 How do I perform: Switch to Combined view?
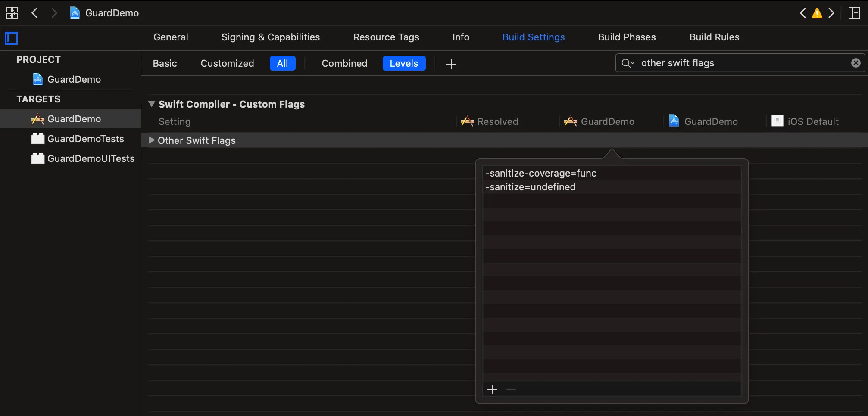click(x=344, y=63)
